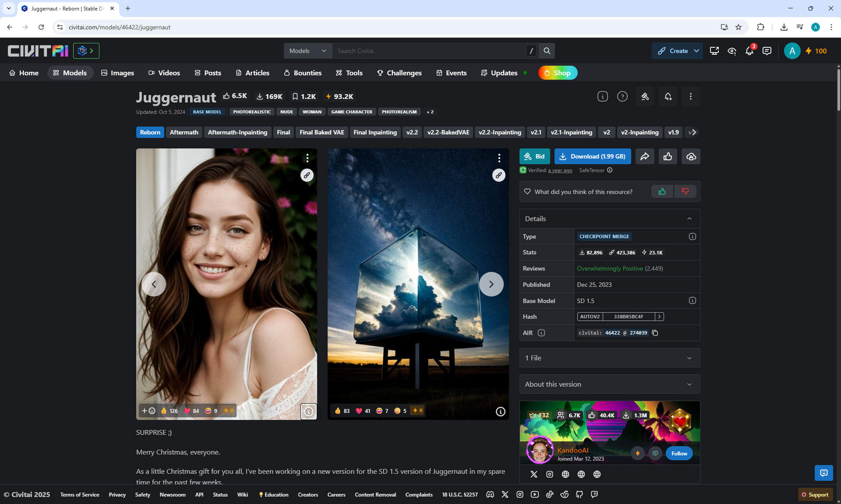This screenshot has height=504, width=841.
Task: Click into the Search Civitai field
Action: pyautogui.click(x=429, y=51)
